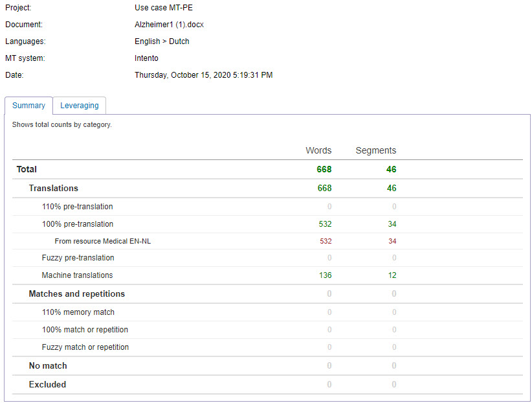Click From resource Medical EN-NL entry

[103, 241]
